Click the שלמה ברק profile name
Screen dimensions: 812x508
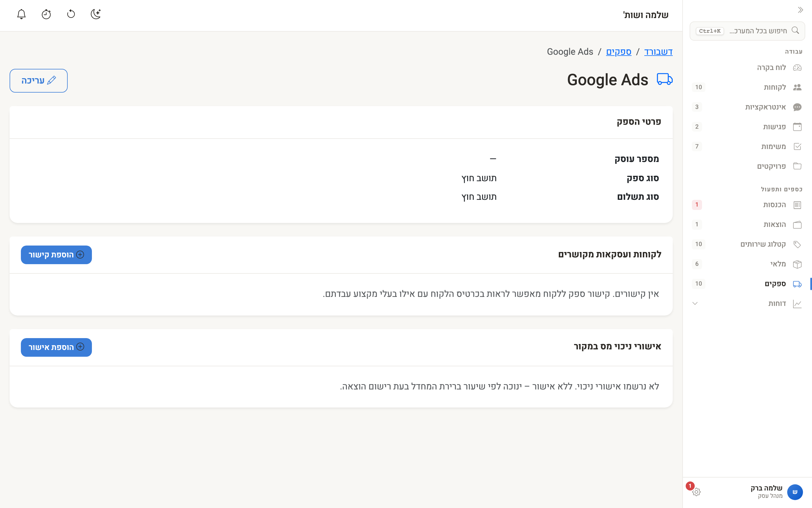(x=766, y=488)
